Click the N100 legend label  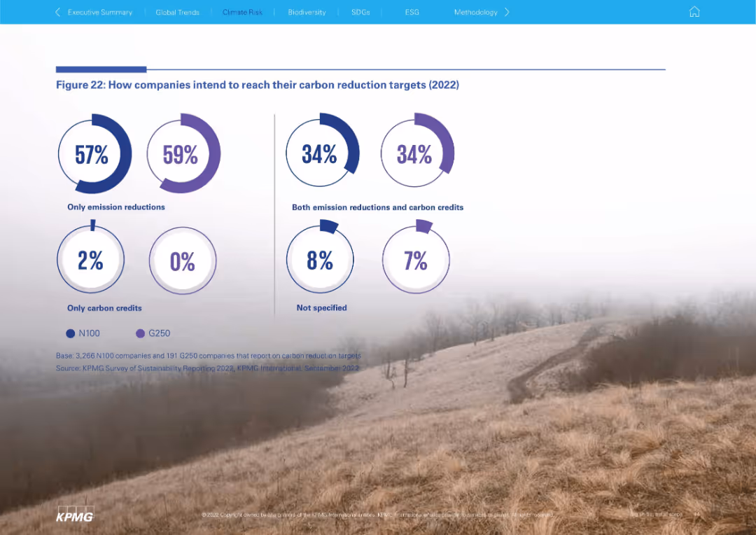pos(89,333)
